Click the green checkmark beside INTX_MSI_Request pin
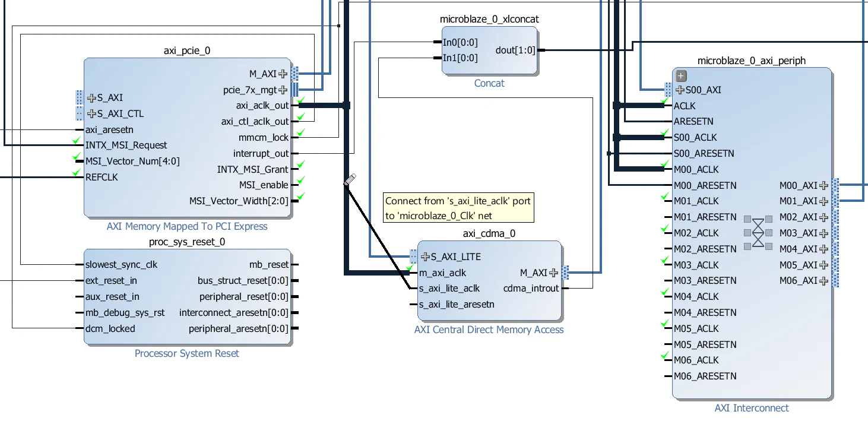The width and height of the screenshot is (868, 440). (x=76, y=141)
